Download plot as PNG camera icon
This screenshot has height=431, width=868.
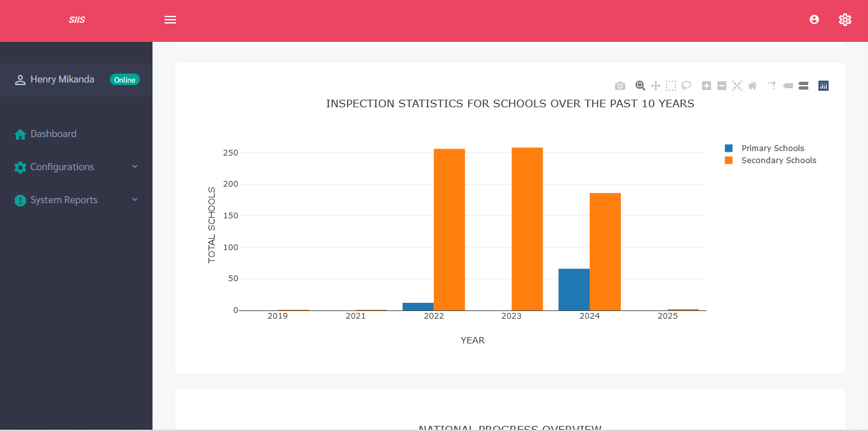tap(620, 86)
